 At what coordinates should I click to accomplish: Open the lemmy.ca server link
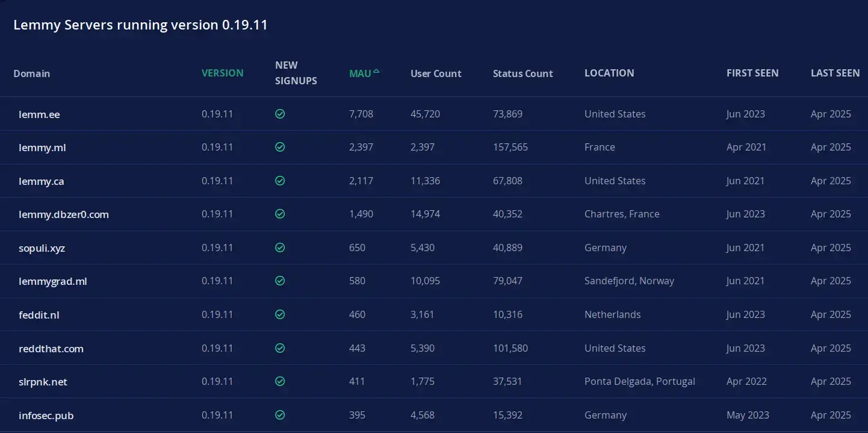(x=42, y=181)
